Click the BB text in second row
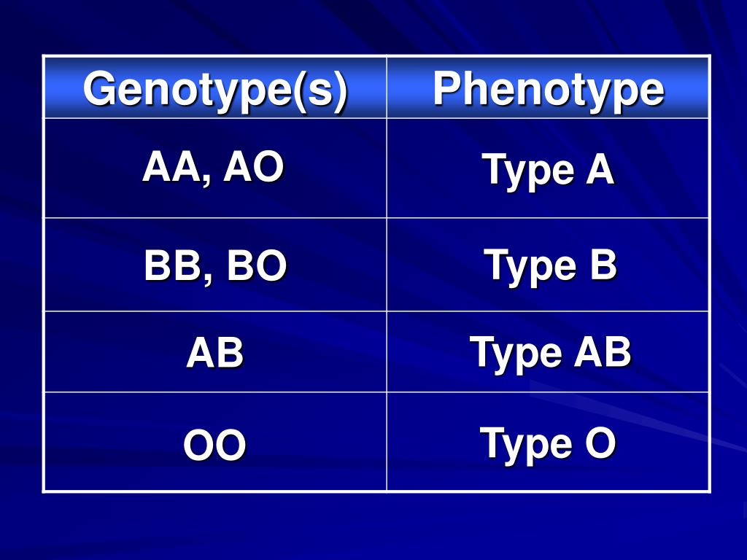This screenshot has height=560, width=747. (174, 265)
